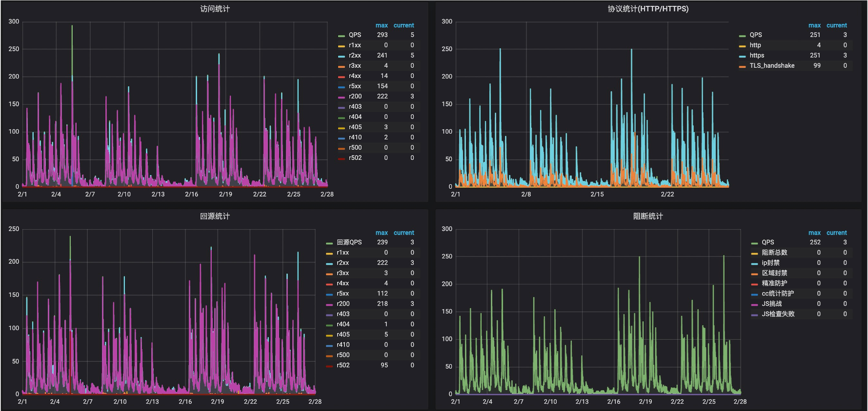
Task: Toggle r5xx series in 访问统计 legend
Action: (x=355, y=86)
